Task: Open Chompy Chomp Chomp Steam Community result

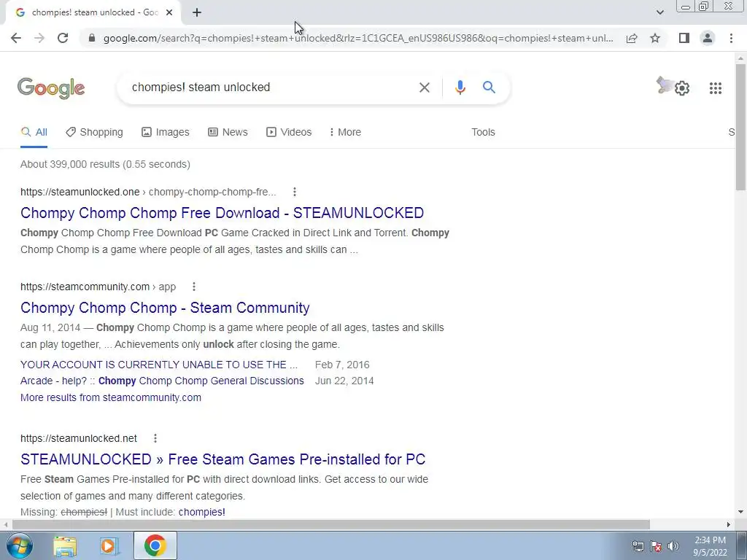Action: 165,308
